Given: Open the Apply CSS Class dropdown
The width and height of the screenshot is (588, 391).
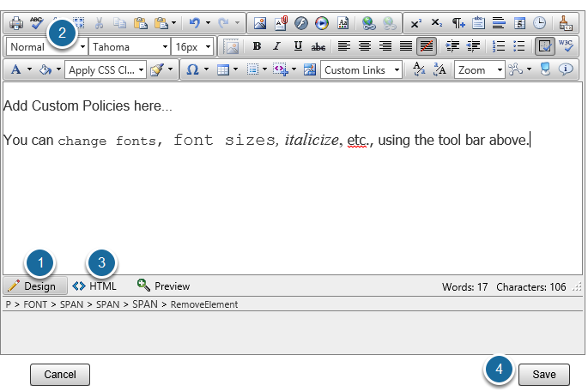Looking at the screenshot, I should (106, 70).
